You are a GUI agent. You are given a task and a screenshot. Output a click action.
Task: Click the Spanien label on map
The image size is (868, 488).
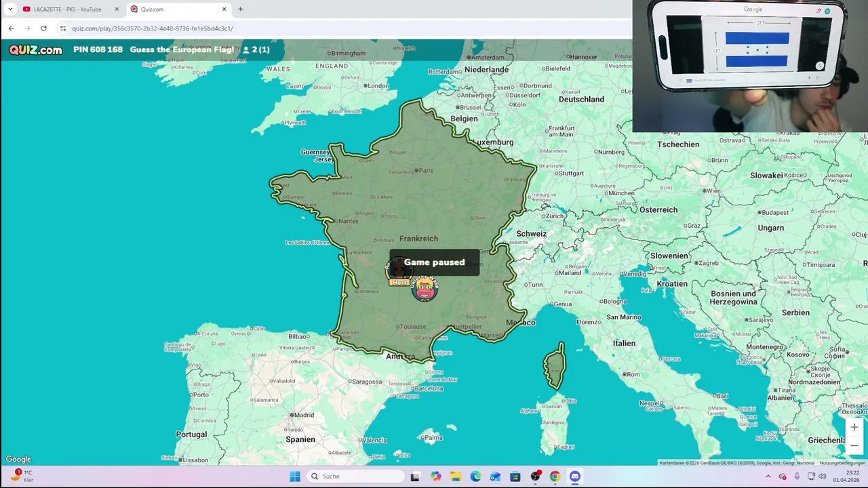(x=300, y=439)
